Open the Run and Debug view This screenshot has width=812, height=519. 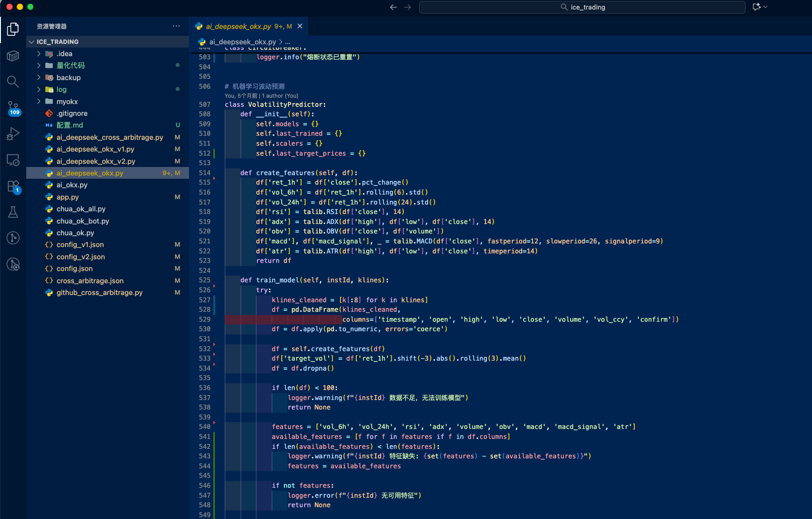(x=13, y=134)
